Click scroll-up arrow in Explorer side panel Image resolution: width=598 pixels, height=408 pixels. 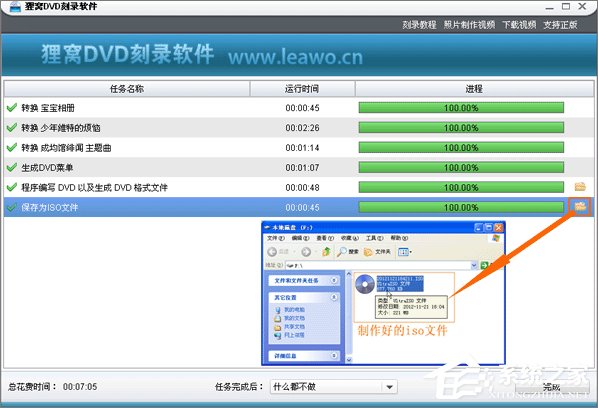click(x=349, y=274)
